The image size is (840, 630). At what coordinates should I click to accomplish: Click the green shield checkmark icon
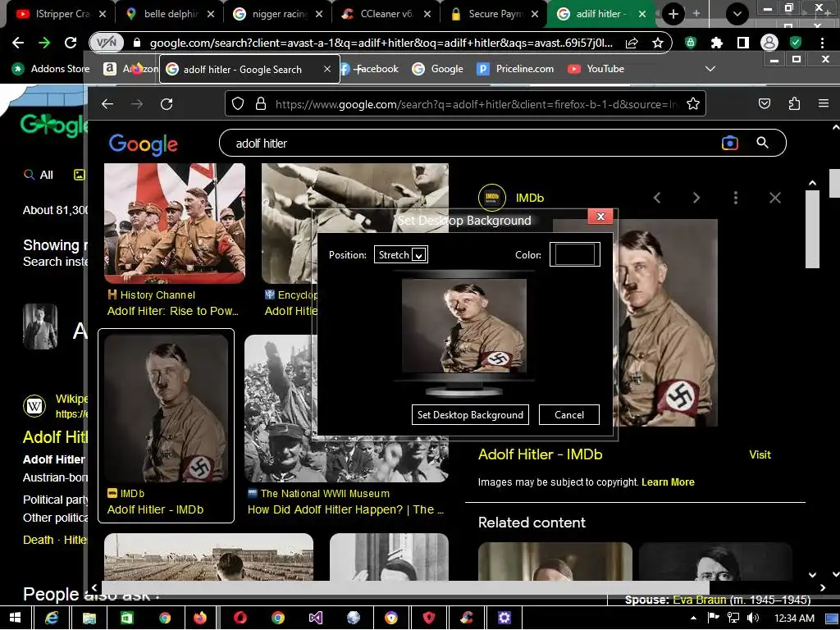pos(796,43)
